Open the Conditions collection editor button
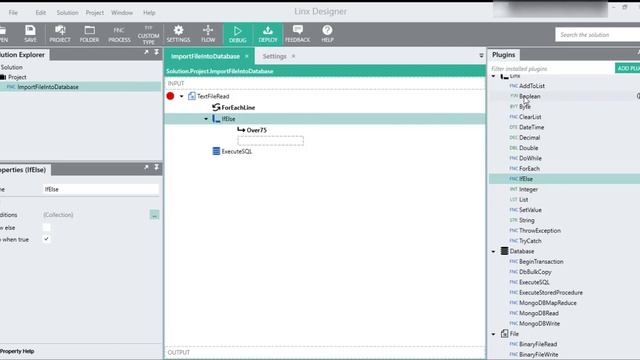The image size is (640, 360). click(154, 215)
